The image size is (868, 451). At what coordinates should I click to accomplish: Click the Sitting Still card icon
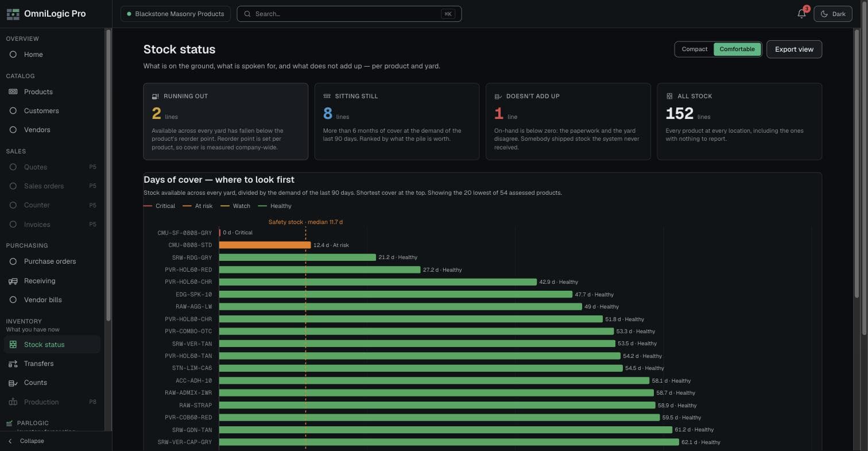click(x=327, y=97)
